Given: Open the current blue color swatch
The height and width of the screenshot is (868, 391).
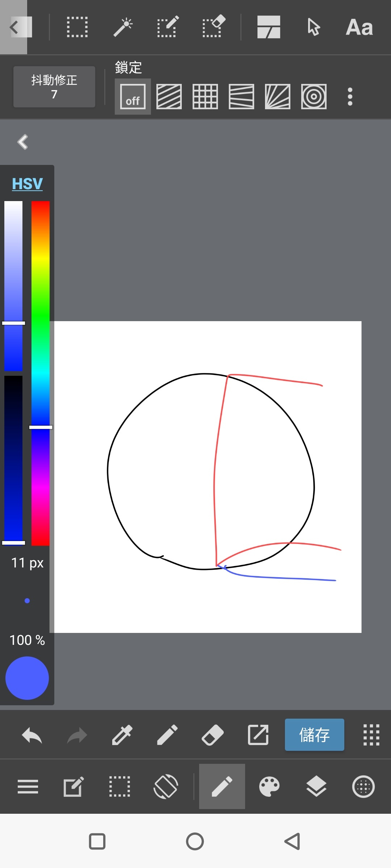Looking at the screenshot, I should click(27, 678).
